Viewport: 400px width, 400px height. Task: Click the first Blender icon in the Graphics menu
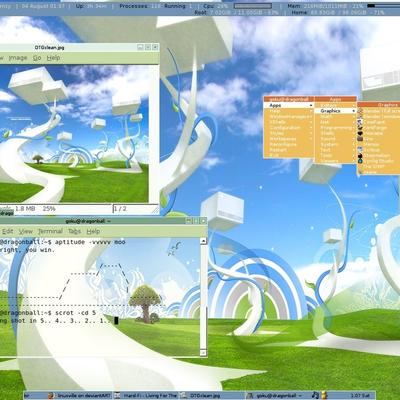tap(360, 111)
